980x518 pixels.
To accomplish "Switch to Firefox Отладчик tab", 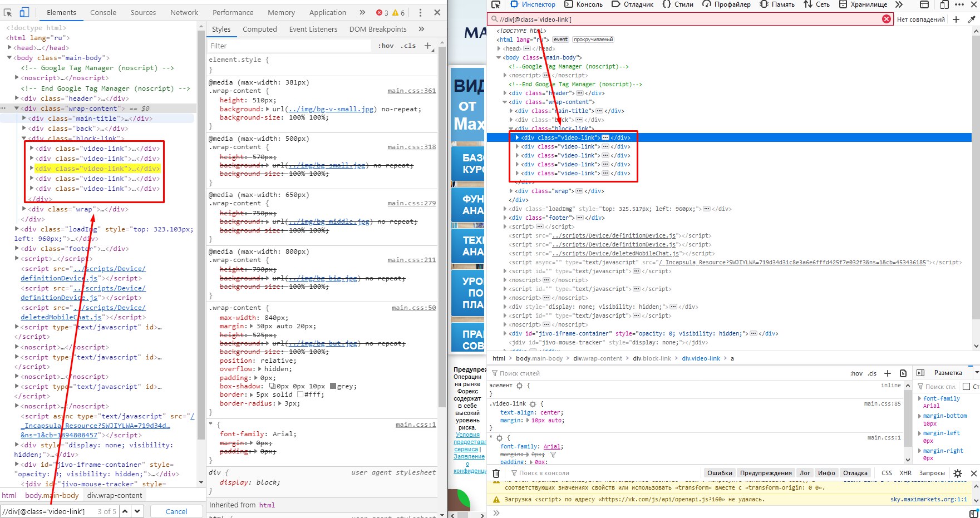I will click(x=633, y=4).
